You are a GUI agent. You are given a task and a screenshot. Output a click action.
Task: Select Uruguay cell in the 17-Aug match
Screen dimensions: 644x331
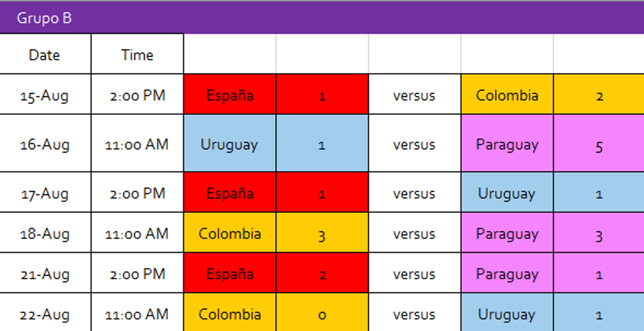coord(507,193)
